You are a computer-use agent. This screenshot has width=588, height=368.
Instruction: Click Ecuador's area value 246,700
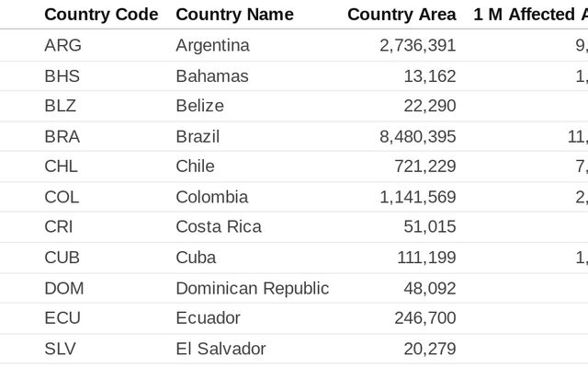coord(425,318)
